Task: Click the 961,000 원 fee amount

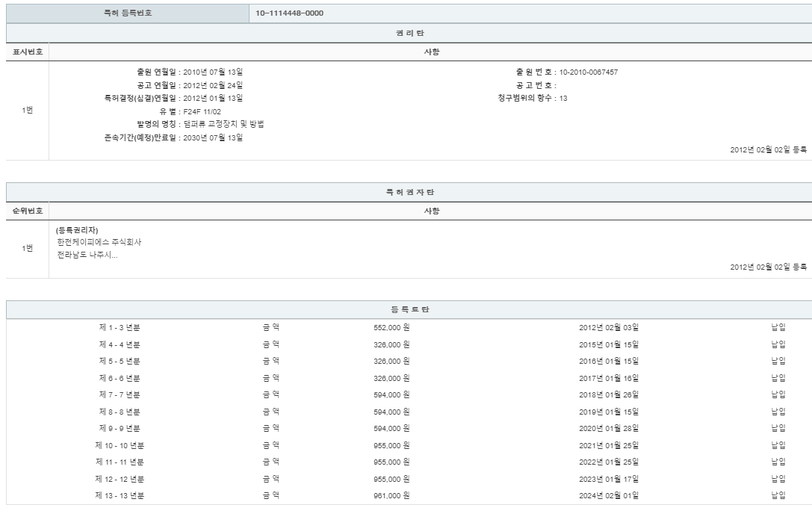Action: 391,495
